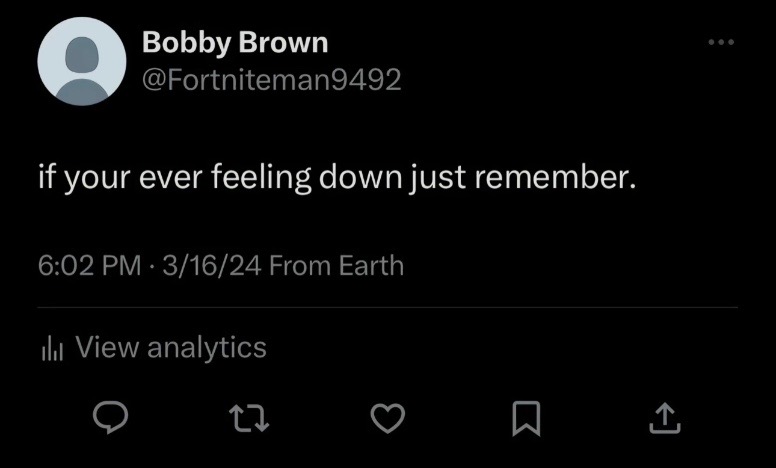Click the 3/16/24 date of tweet

211,266
